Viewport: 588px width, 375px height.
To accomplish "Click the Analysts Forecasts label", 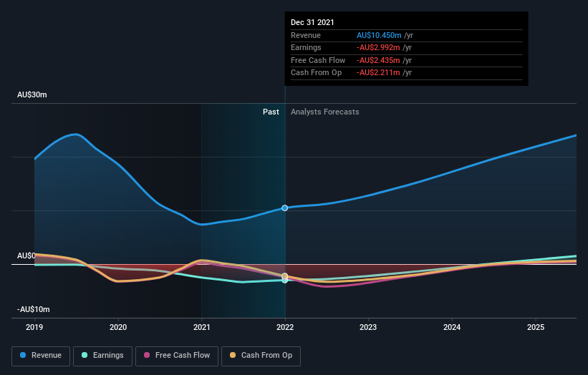I will click(x=324, y=112).
